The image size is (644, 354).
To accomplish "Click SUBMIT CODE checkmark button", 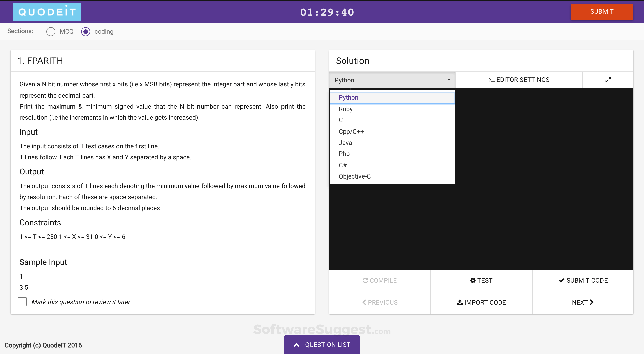I will 583,280.
